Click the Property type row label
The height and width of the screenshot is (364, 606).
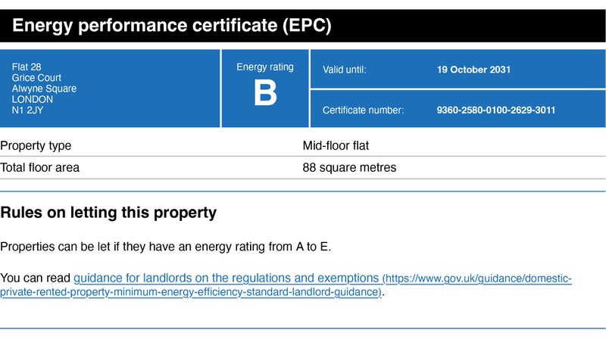36,145
